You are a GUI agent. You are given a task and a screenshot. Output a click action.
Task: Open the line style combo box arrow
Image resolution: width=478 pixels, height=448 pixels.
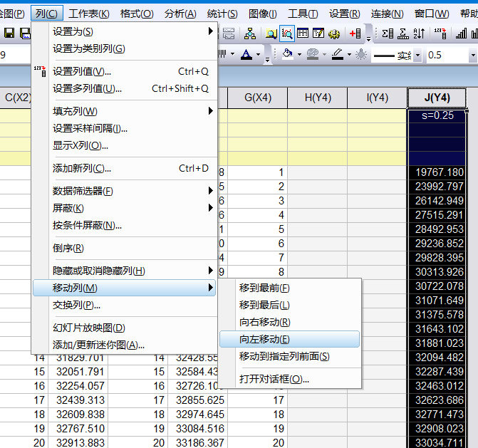click(x=417, y=55)
